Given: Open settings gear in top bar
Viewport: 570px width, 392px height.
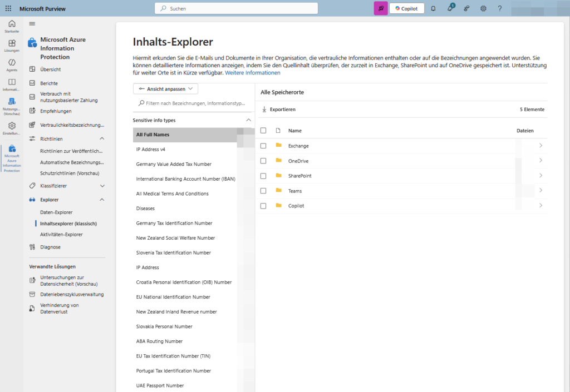Looking at the screenshot, I should pyautogui.click(x=483, y=8).
